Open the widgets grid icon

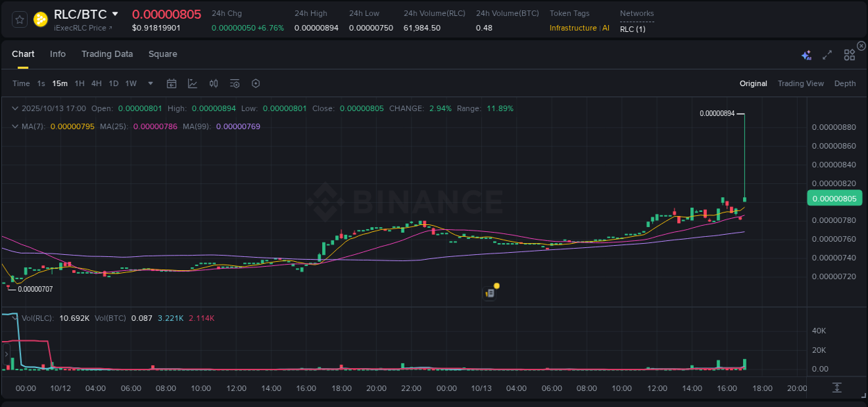[849, 53]
